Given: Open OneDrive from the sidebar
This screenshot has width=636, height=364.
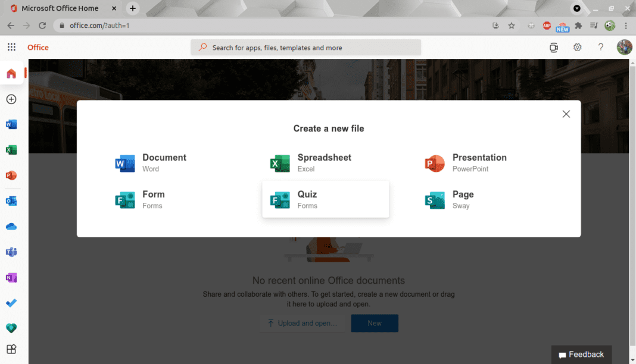Looking at the screenshot, I should pyautogui.click(x=11, y=226).
